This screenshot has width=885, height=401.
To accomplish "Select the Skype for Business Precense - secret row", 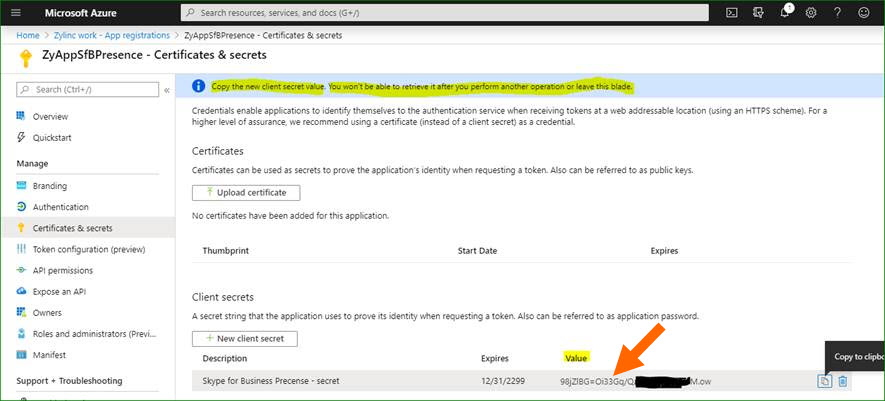I will (521, 381).
